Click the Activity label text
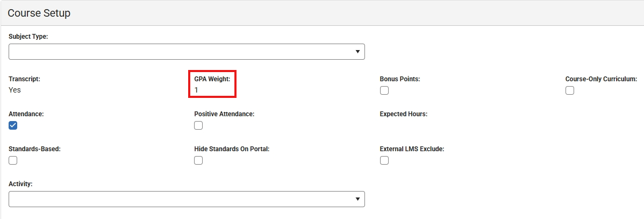644x219 pixels. pos(20,184)
